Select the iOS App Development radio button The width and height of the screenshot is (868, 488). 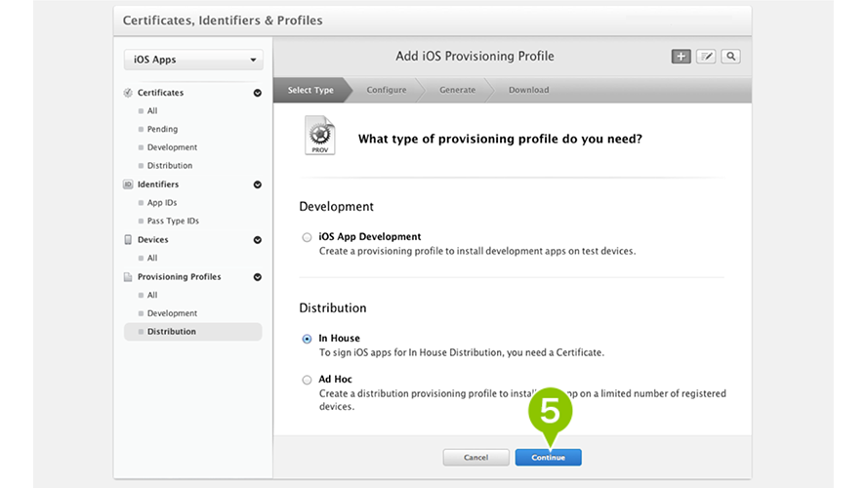pyautogui.click(x=307, y=237)
